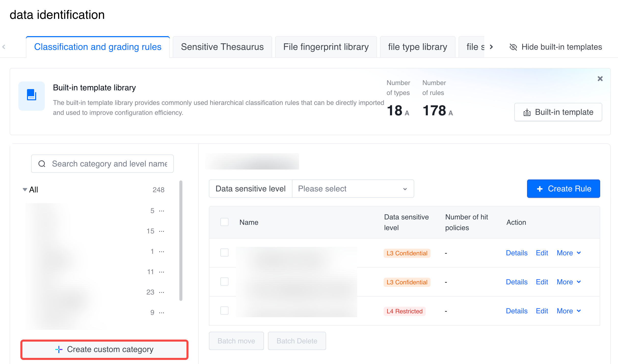Check the select-all checkbox in table header
Screen dimensions: 618x364
(x=224, y=222)
